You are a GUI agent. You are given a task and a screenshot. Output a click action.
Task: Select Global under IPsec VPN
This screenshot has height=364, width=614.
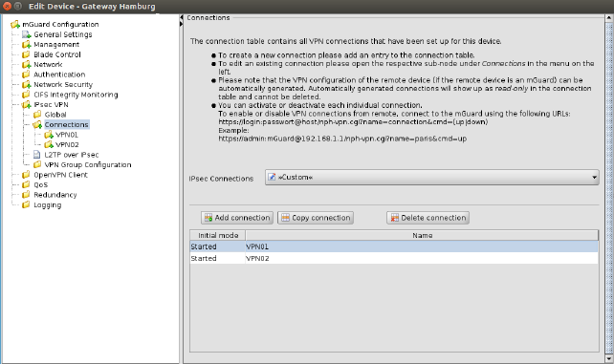coord(55,115)
